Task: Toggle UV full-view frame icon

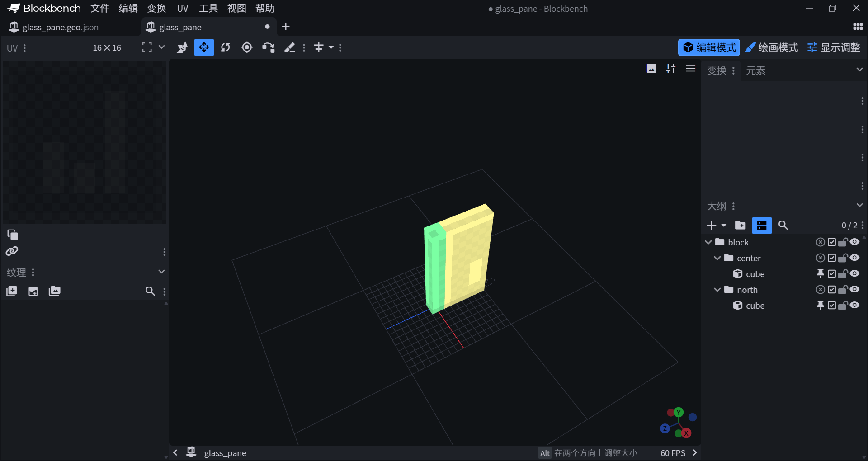Action: coord(147,47)
